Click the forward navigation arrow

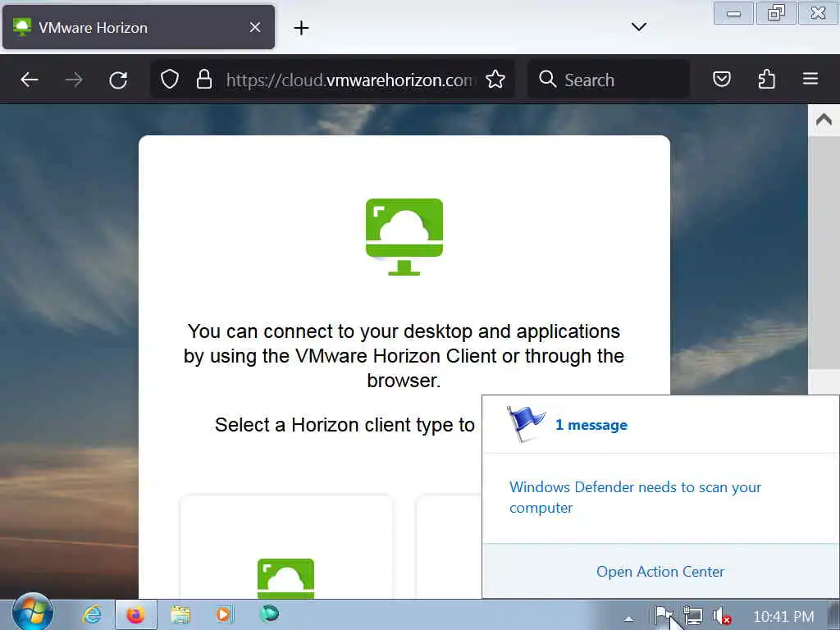[x=74, y=80]
